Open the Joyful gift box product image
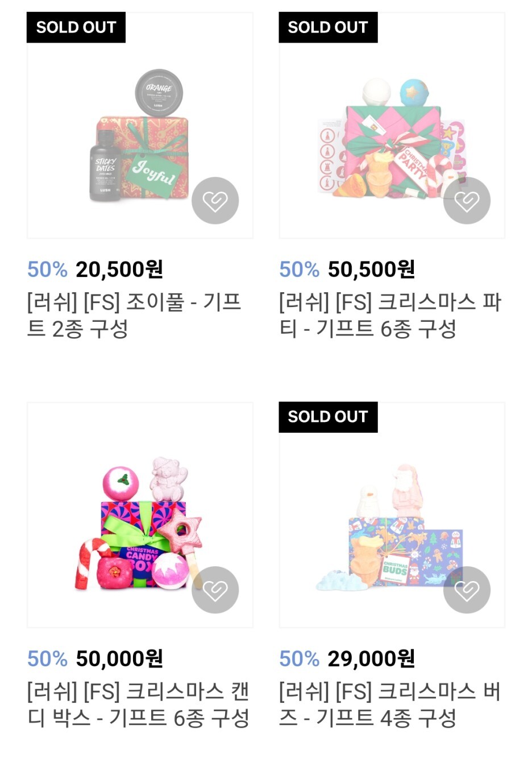 point(140,125)
